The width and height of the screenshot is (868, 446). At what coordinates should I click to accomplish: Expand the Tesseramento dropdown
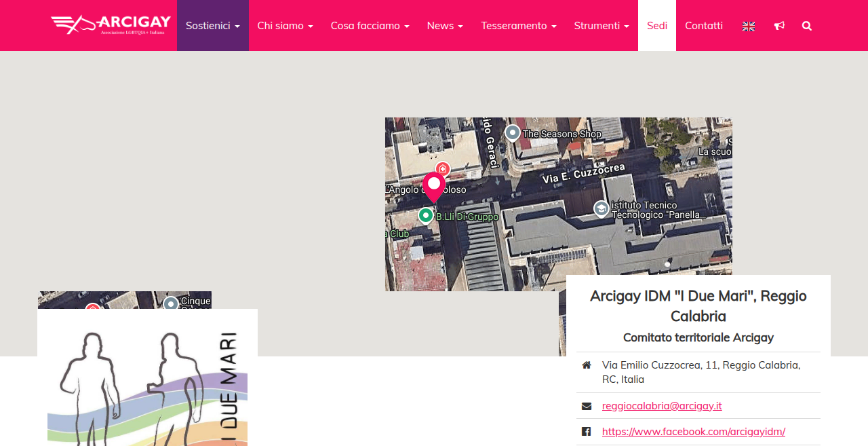(x=519, y=26)
